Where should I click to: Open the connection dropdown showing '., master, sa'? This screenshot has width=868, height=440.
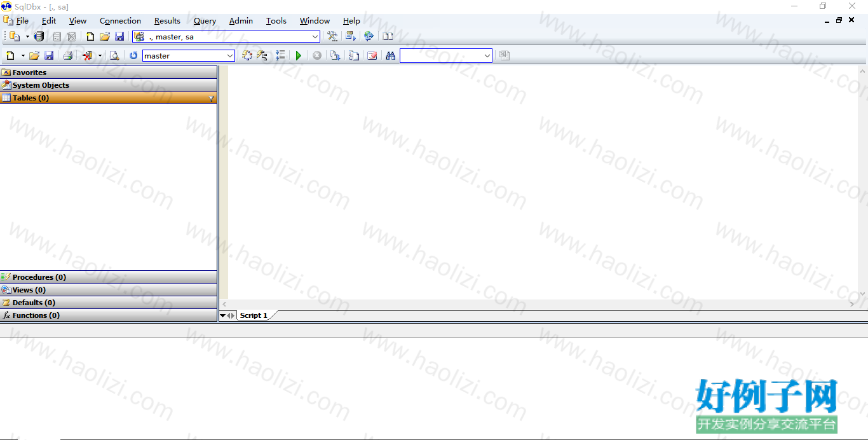[315, 37]
